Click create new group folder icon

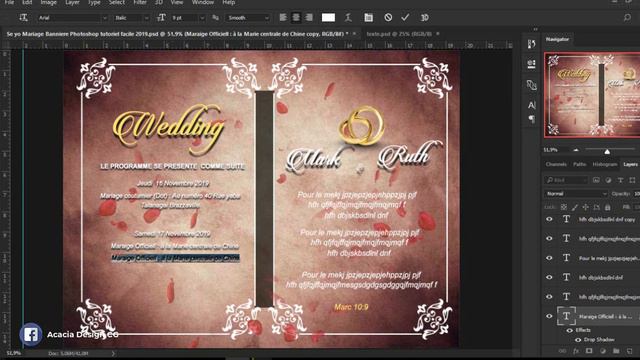(616, 351)
